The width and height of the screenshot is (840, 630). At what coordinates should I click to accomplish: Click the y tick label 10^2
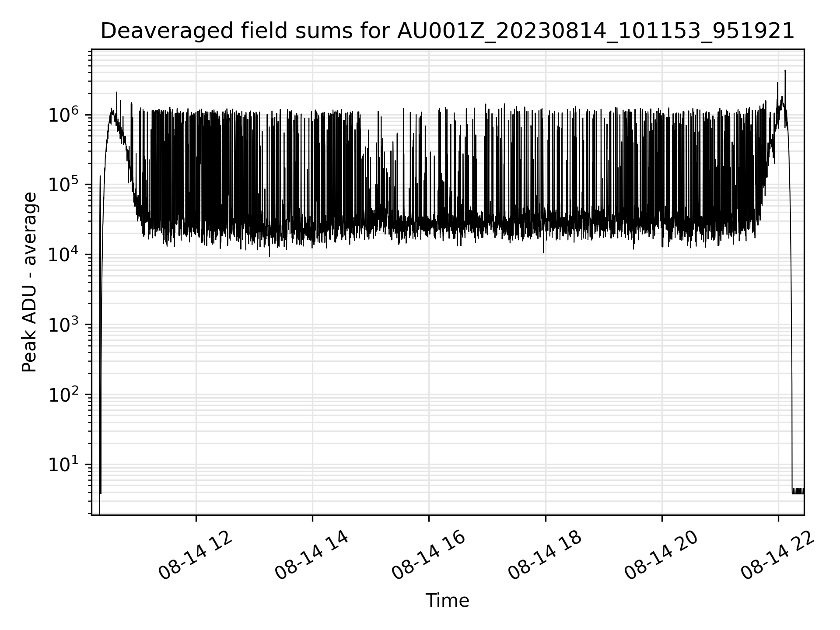64,394
